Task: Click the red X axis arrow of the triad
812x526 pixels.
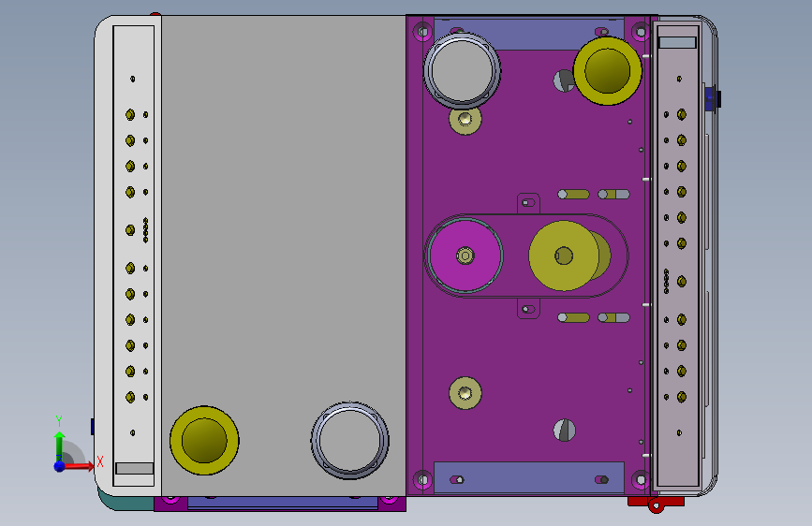Action: click(79, 467)
